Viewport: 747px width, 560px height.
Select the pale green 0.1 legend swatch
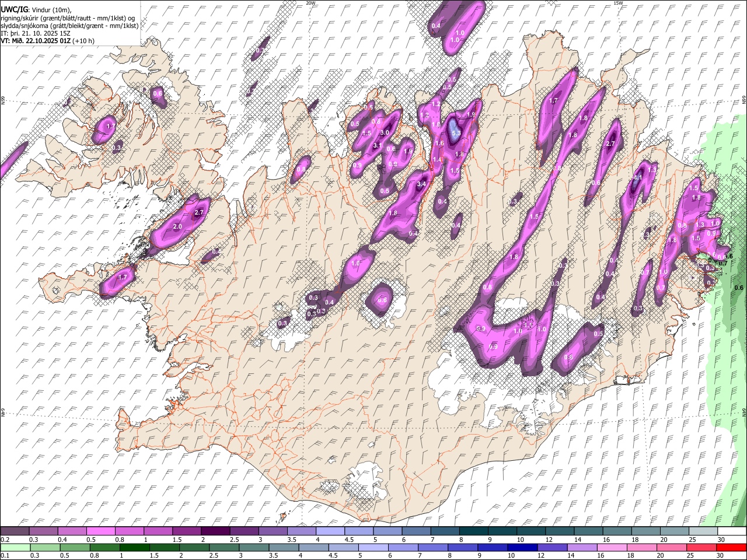pos(15,548)
